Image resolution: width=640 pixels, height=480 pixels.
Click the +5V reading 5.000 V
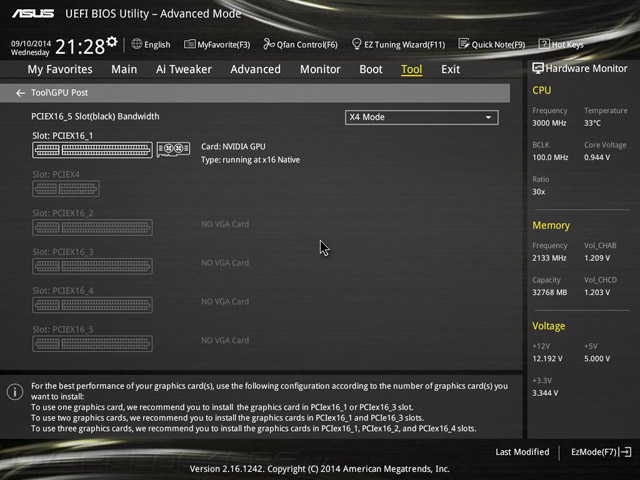click(x=597, y=359)
